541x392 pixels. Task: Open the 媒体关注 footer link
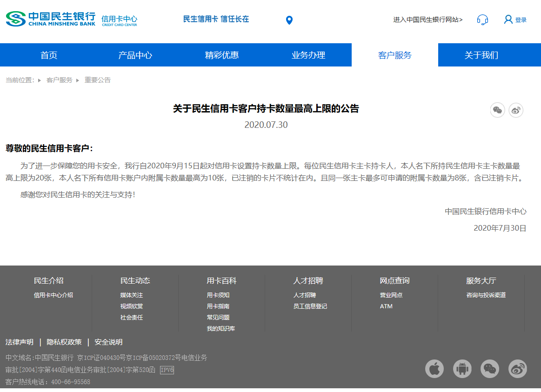[132, 295]
